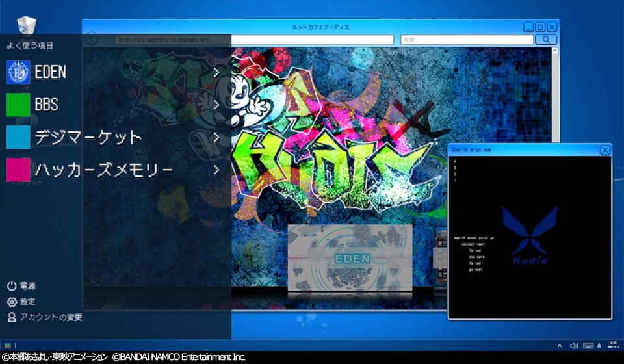Show hidden tray icons arrow
Image resolution: width=624 pixels, height=364 pixels.
[560, 346]
